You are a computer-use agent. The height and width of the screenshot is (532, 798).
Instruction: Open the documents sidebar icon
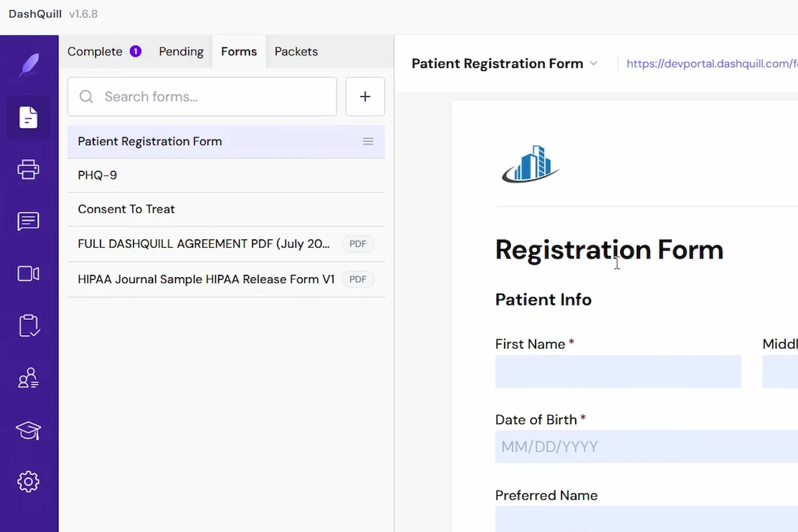28,117
